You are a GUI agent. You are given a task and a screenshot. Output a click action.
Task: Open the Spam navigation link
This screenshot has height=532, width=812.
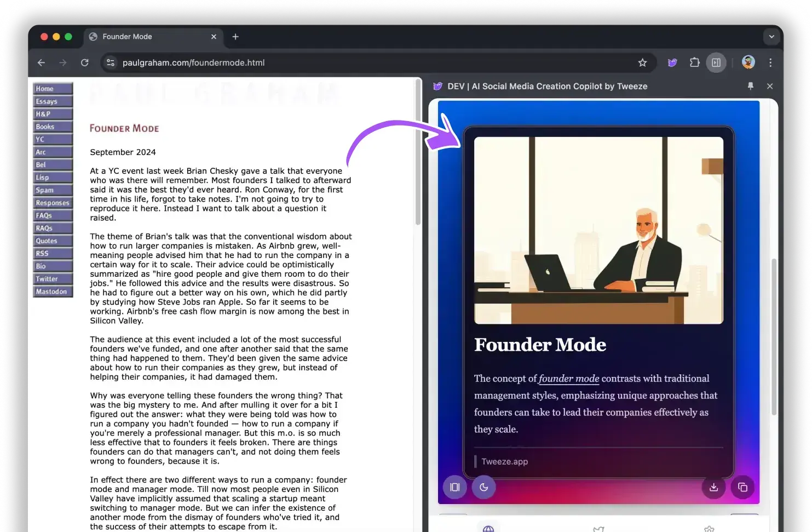53,190
